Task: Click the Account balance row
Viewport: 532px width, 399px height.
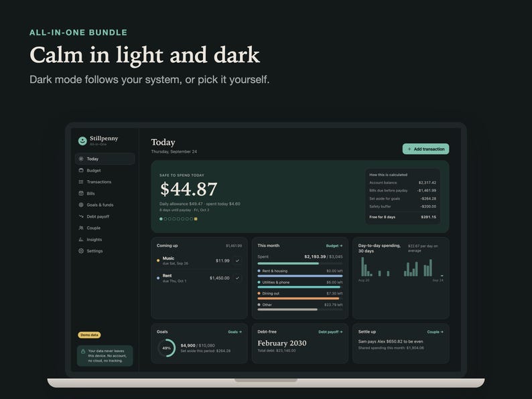Action: click(403, 183)
